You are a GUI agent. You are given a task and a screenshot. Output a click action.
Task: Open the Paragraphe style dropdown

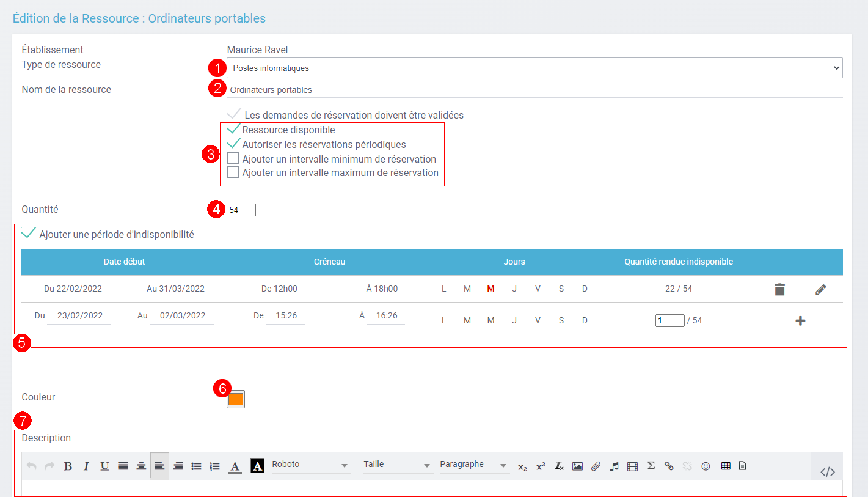[474, 465]
